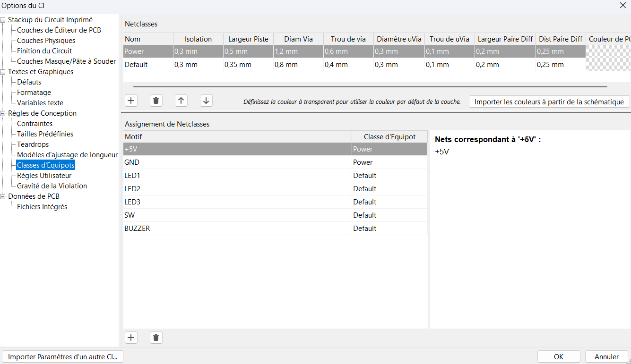
Task: Select the GND pattern cell
Action: click(237, 162)
